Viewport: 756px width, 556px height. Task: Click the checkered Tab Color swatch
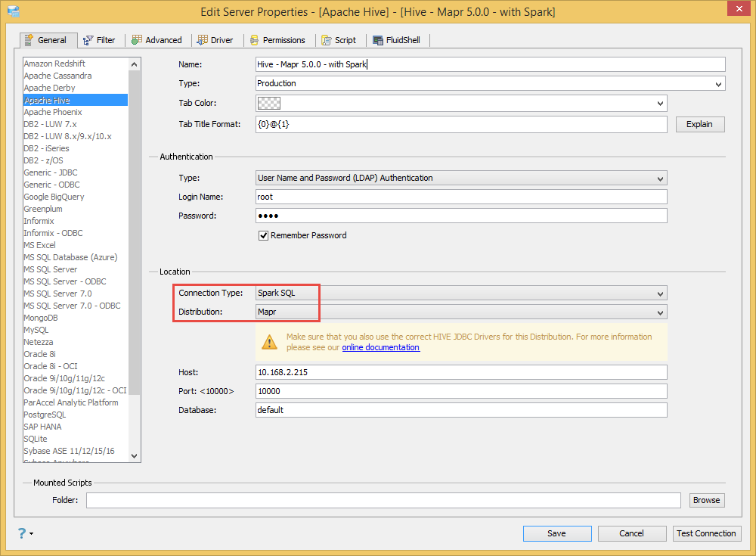(269, 104)
